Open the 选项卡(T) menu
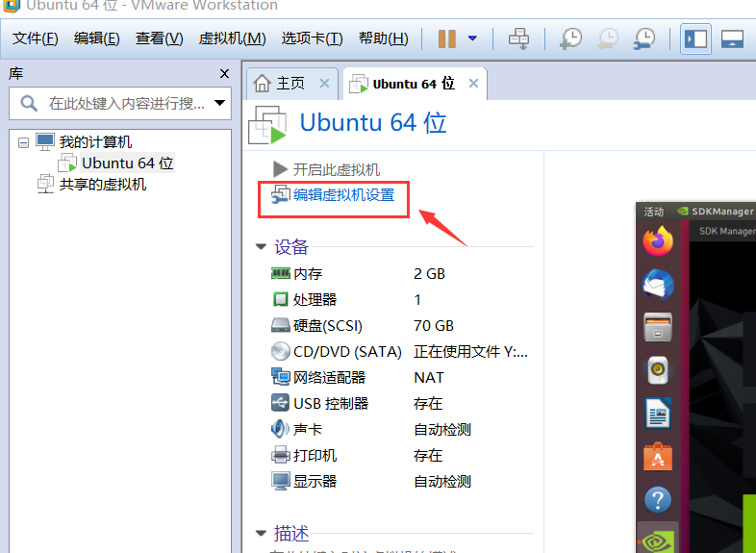The height and width of the screenshot is (553, 756). pos(312,38)
